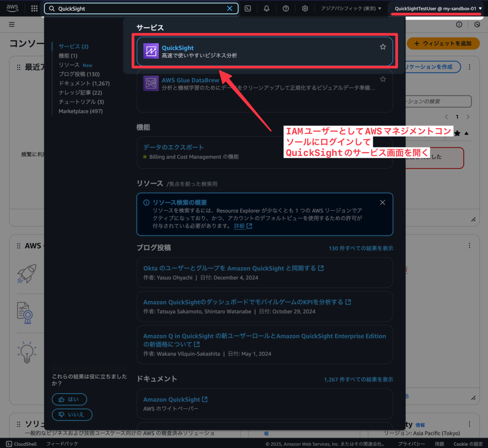Click the rocket getting started icon
The image size is (488, 448).
point(27,274)
